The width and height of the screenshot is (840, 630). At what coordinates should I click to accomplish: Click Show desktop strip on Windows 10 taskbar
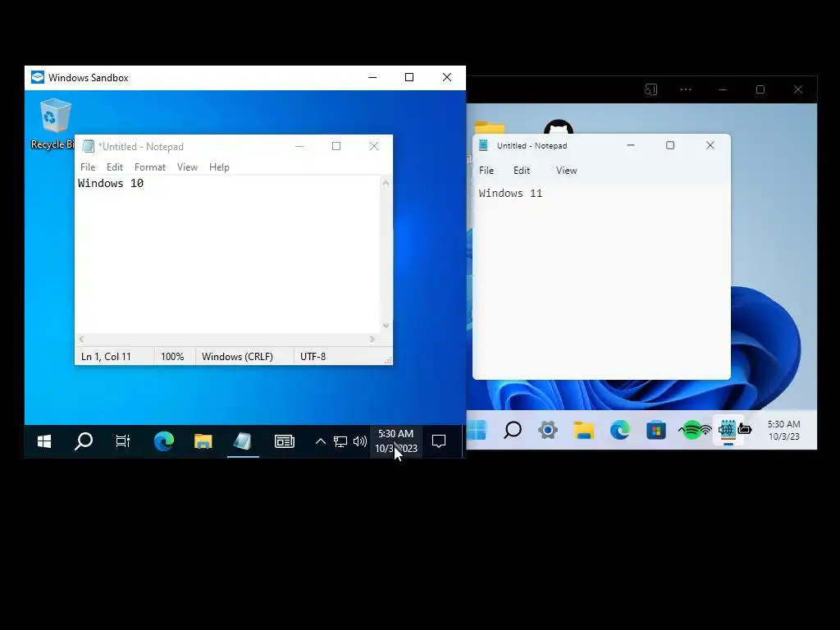[x=463, y=441]
